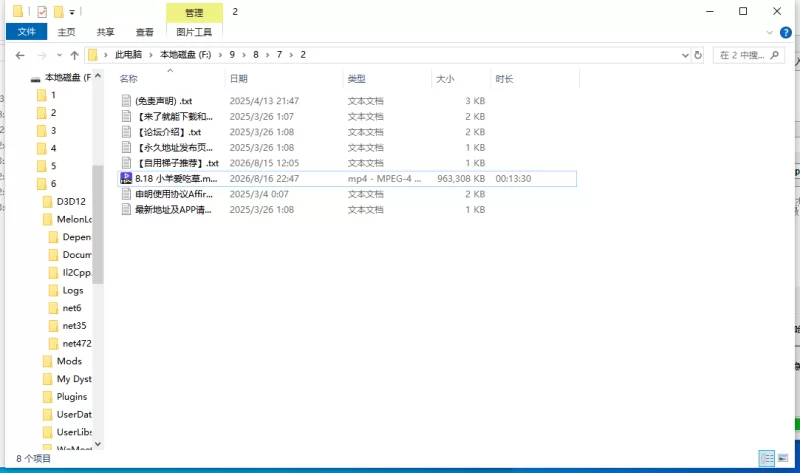Open the Help question mark button
Image resolution: width=800 pixels, height=473 pixels.
coord(786,33)
